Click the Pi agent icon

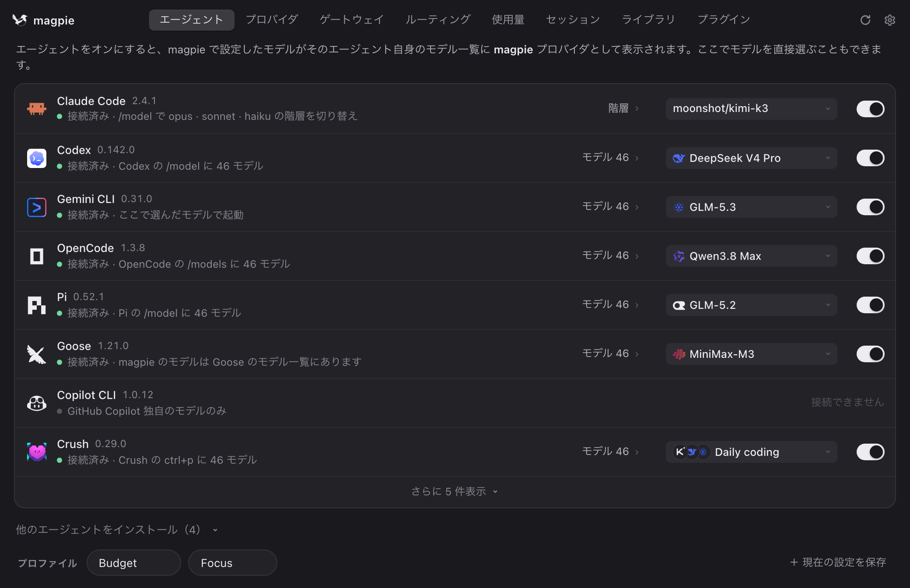click(37, 305)
